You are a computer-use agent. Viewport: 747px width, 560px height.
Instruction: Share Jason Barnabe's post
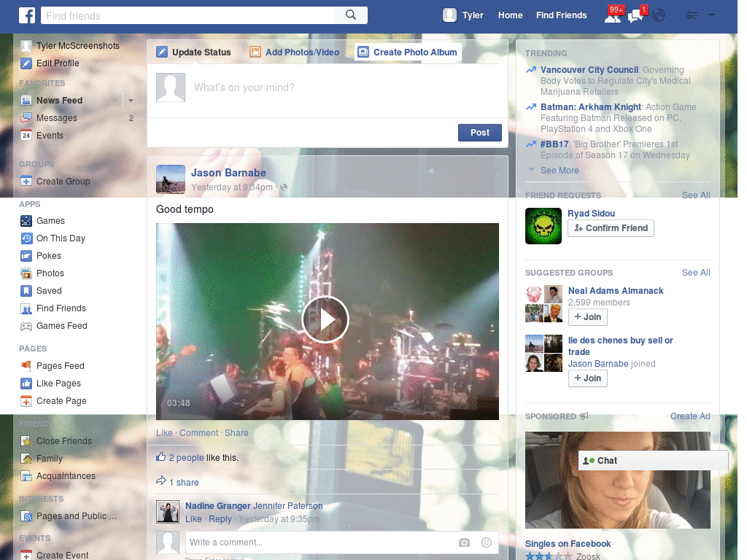click(x=236, y=433)
